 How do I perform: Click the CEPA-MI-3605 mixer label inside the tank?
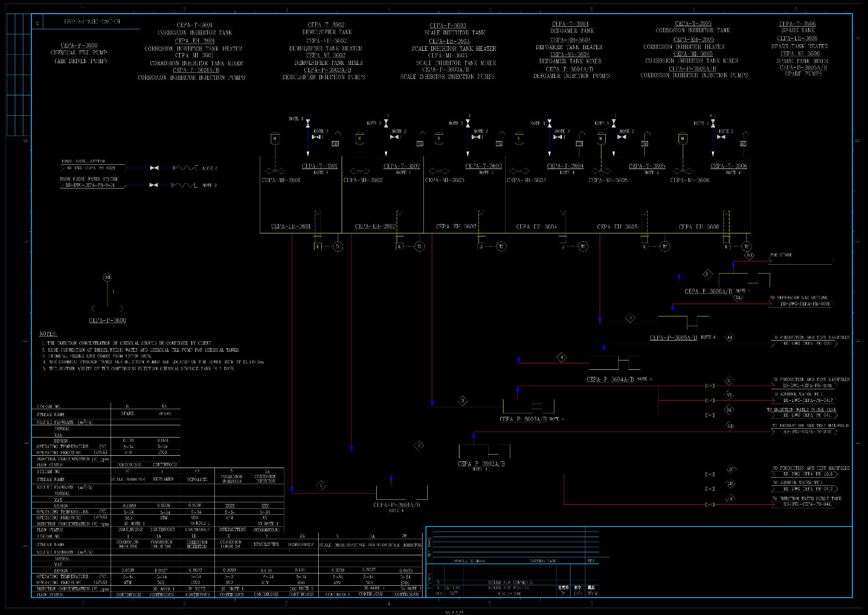click(608, 180)
